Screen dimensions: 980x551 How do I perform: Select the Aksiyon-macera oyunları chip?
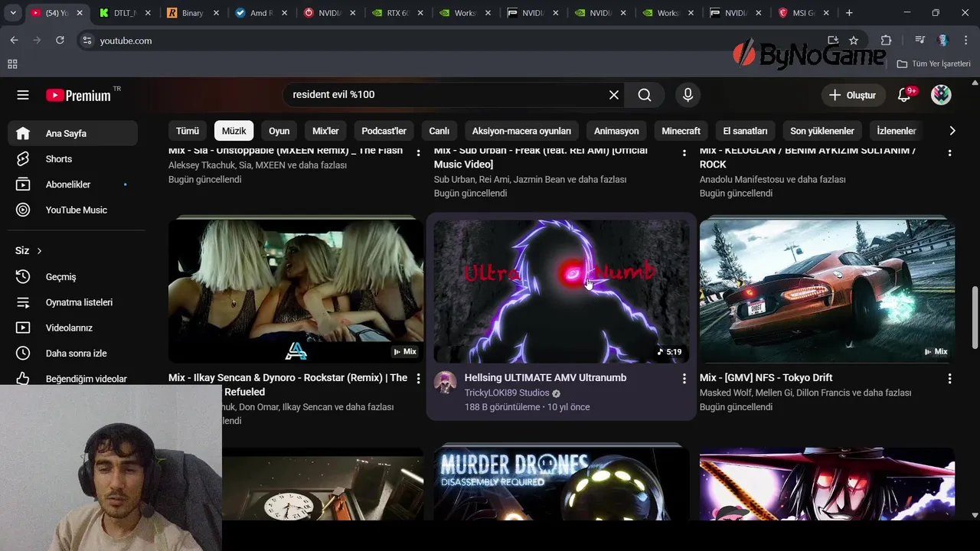click(521, 131)
